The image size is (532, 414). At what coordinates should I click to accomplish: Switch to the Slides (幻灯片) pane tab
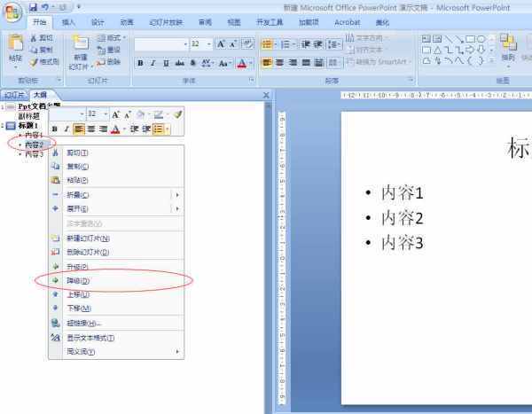[x=13, y=94]
